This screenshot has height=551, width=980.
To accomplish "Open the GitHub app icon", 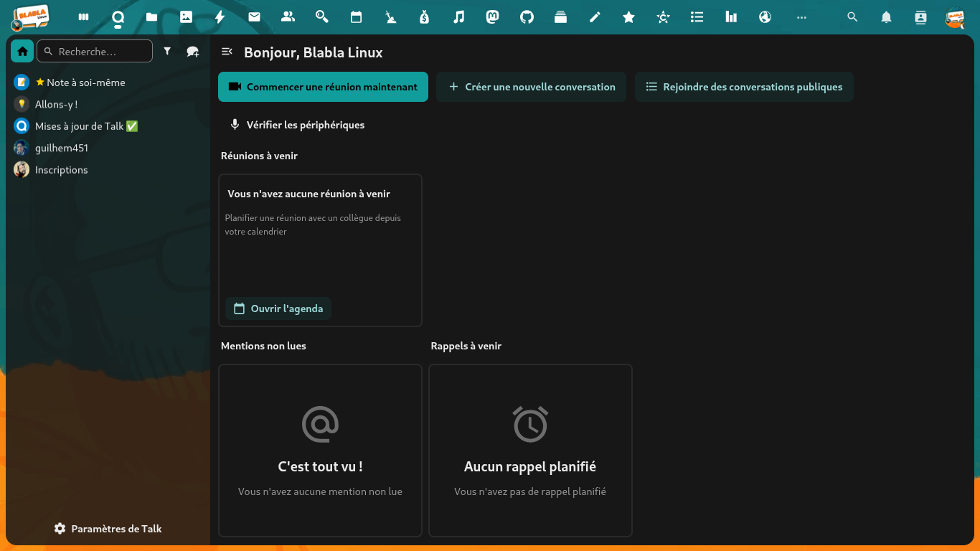I will point(527,17).
